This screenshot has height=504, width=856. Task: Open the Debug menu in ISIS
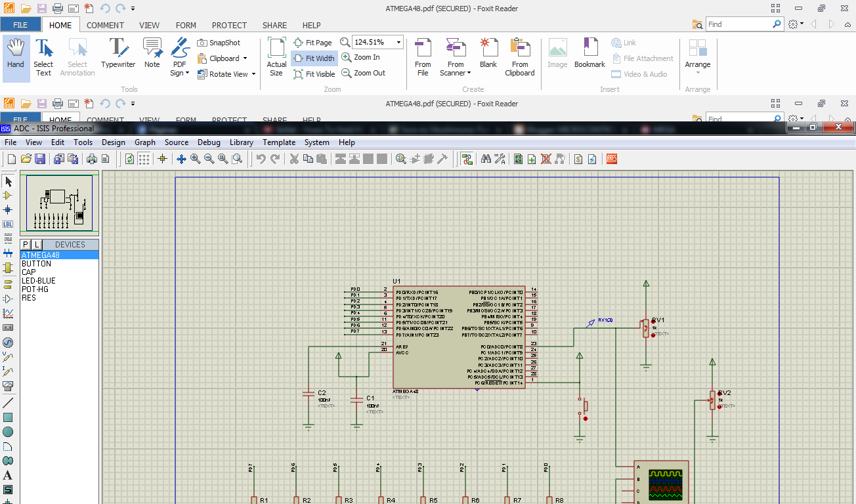[209, 142]
